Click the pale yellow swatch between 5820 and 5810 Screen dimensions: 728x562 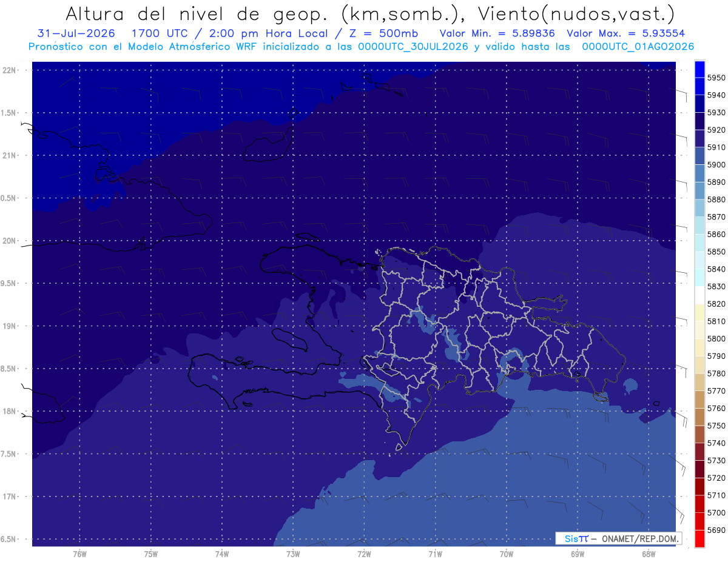[x=699, y=312]
